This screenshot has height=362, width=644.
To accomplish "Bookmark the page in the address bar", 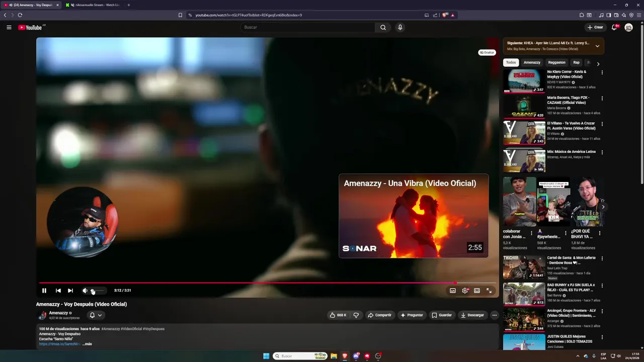I will 180,15.
